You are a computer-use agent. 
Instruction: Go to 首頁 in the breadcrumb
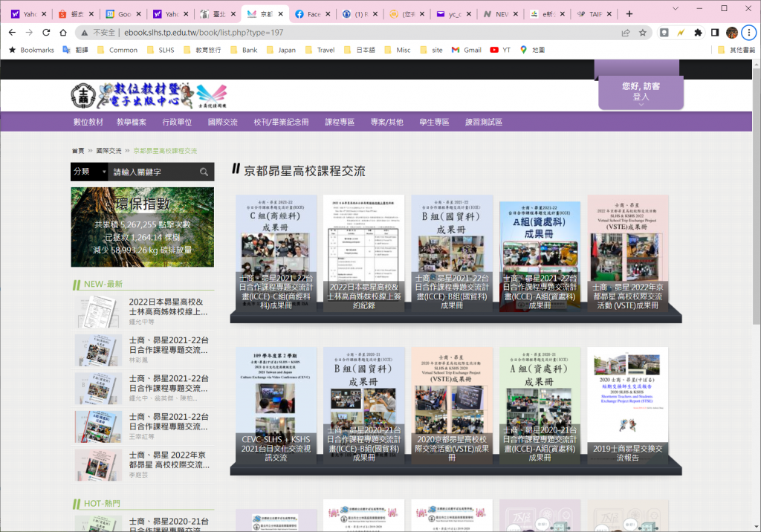(x=78, y=151)
